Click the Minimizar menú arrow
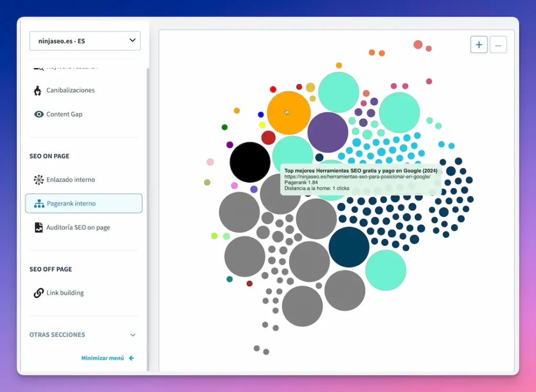The width and height of the screenshot is (536, 392). pyautogui.click(x=131, y=358)
